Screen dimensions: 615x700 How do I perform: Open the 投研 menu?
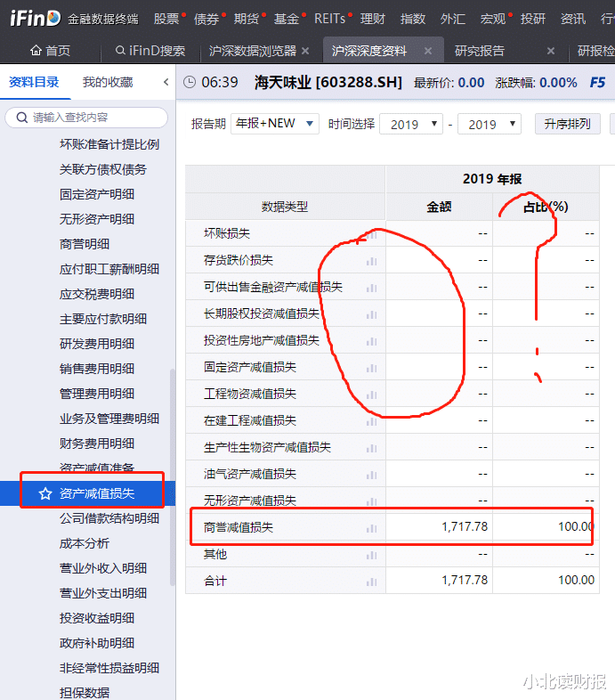point(533,19)
